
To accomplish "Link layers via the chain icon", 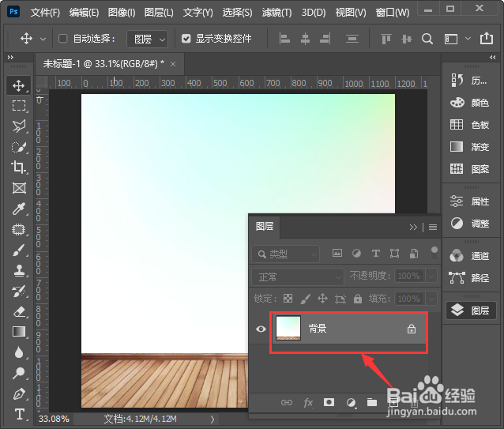I will (287, 402).
